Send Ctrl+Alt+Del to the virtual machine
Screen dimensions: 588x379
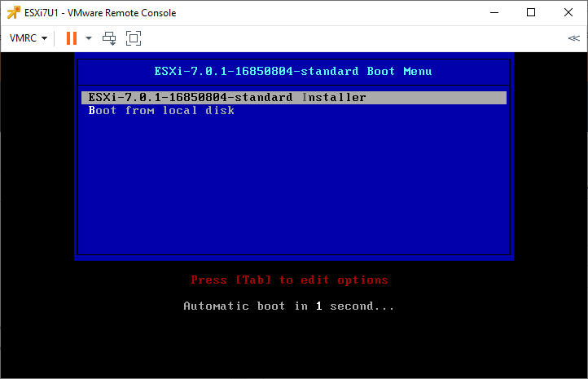(109, 37)
